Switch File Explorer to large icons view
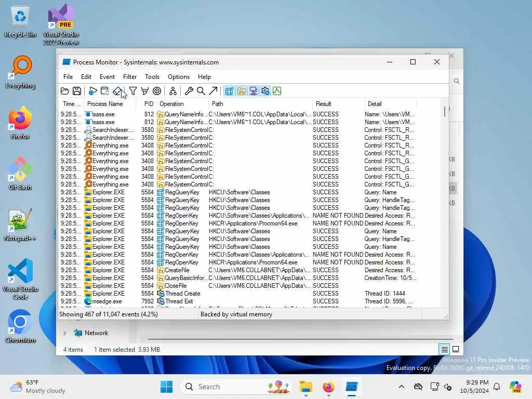The image size is (532, 399). [456, 349]
